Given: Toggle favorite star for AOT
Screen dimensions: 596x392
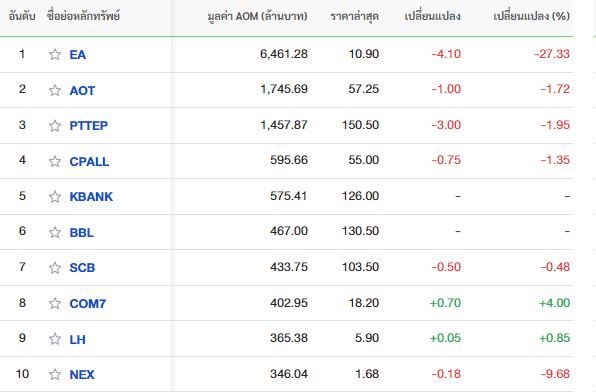Looking at the screenshot, I should click(55, 90).
